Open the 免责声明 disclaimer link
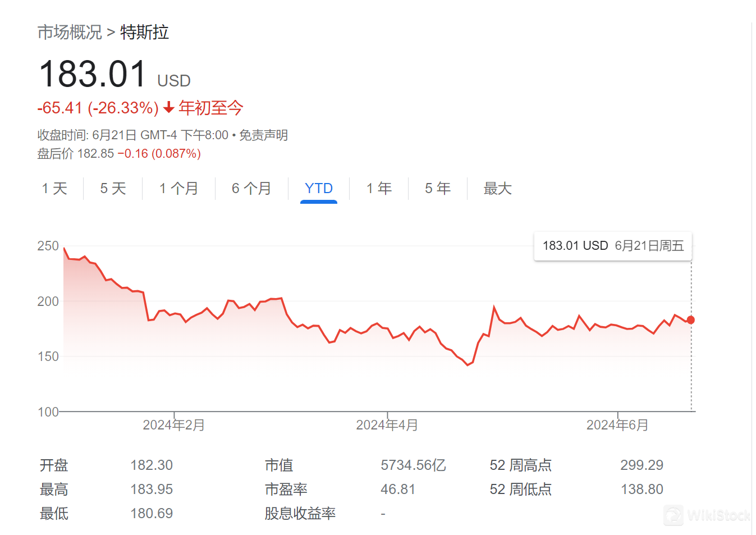 (263, 135)
